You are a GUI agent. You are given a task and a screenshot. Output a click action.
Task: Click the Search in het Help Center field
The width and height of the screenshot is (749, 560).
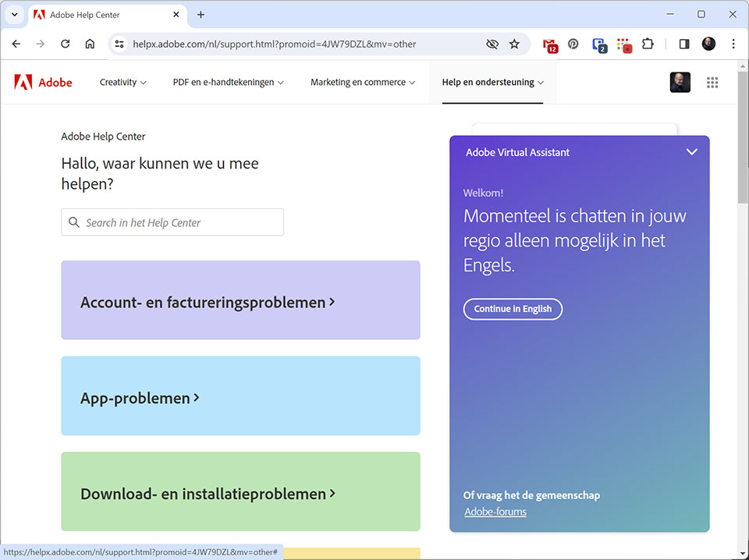pos(172,222)
